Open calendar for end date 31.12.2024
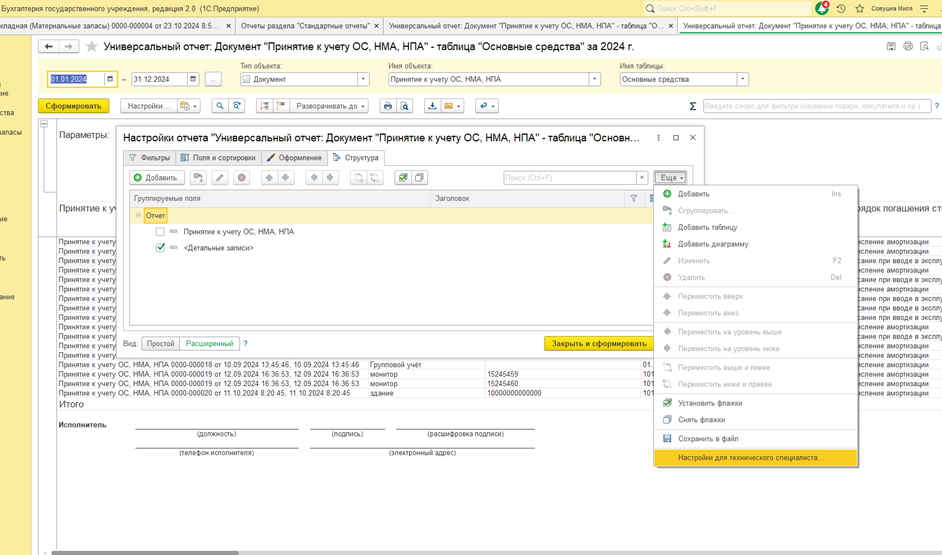942x555 pixels. [x=193, y=79]
